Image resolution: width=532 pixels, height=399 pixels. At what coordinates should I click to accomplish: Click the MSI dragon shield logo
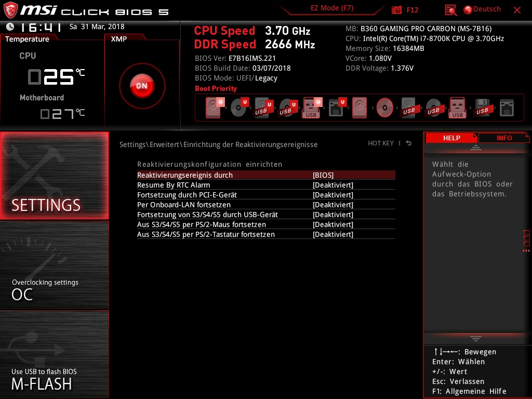tap(10, 10)
